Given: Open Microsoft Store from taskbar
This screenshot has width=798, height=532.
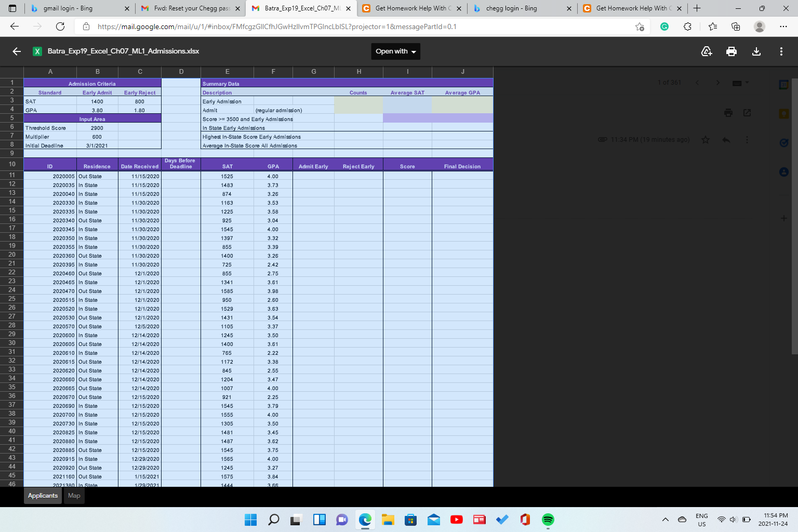Looking at the screenshot, I should (410, 520).
